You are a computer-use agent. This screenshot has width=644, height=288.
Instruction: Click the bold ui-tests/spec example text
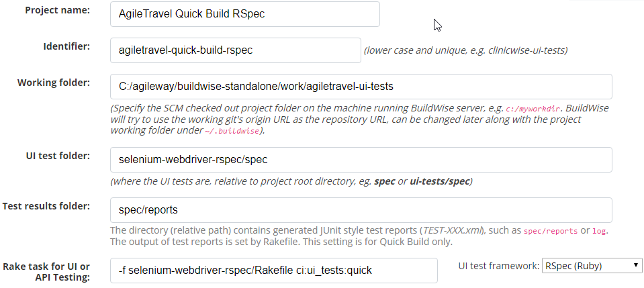coord(439,181)
